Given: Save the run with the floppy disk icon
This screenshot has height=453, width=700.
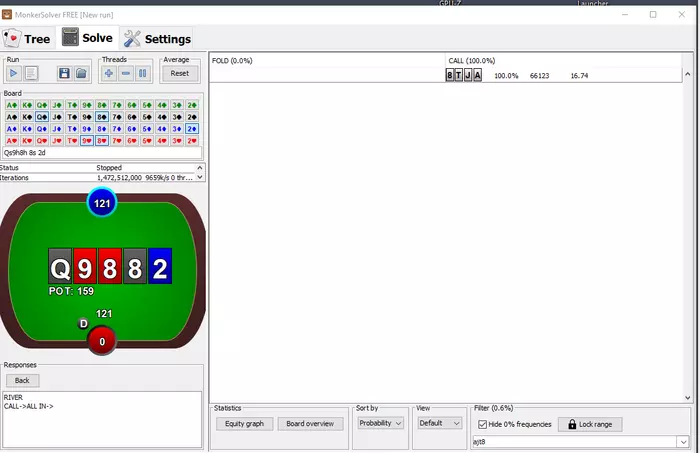Looking at the screenshot, I should coord(64,73).
